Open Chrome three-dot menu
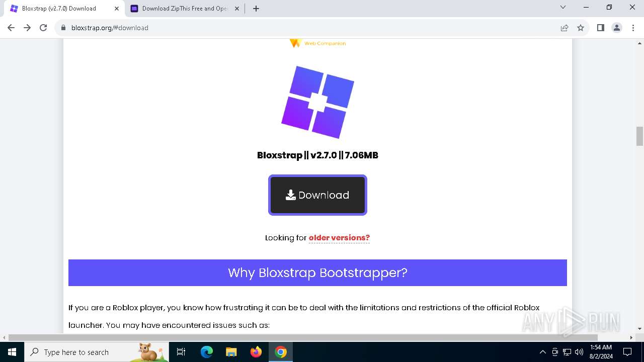Image resolution: width=644 pixels, height=362 pixels. pyautogui.click(x=633, y=28)
